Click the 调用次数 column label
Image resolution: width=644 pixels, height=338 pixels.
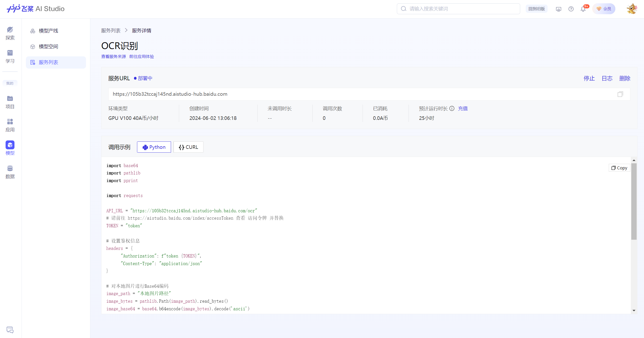(x=332, y=108)
